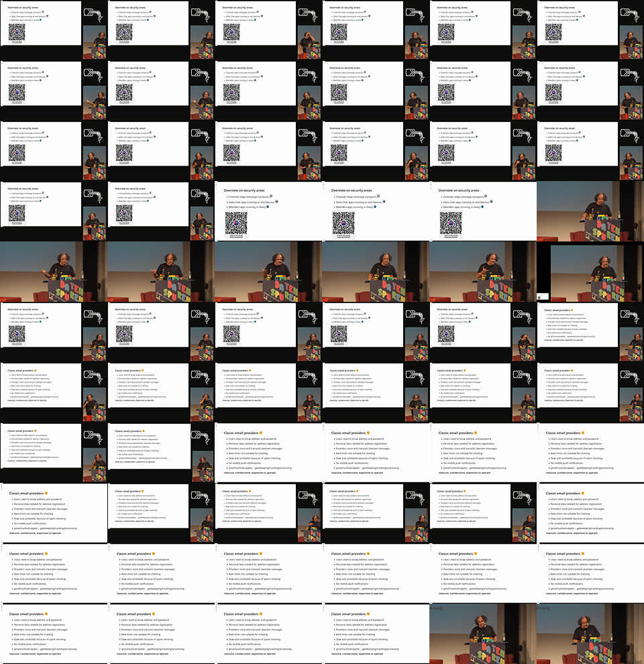Viewport: 644px width, 664px height.
Task: Open first full-screen 'Overview on security areas' thumbnail
Action: pos(268,211)
